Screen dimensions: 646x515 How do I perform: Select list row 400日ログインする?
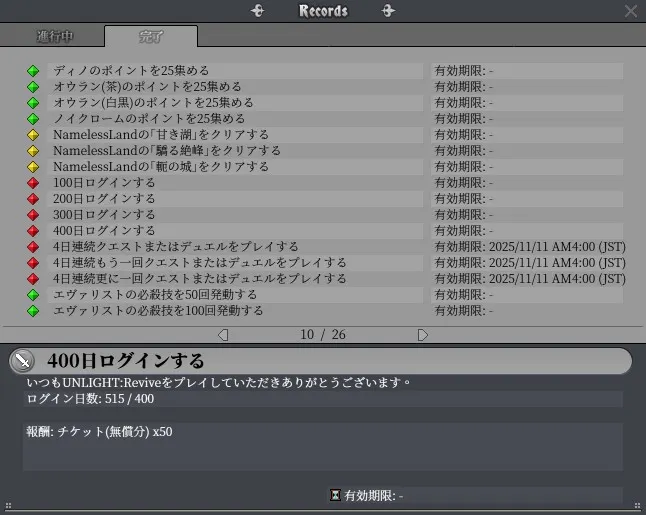235,231
